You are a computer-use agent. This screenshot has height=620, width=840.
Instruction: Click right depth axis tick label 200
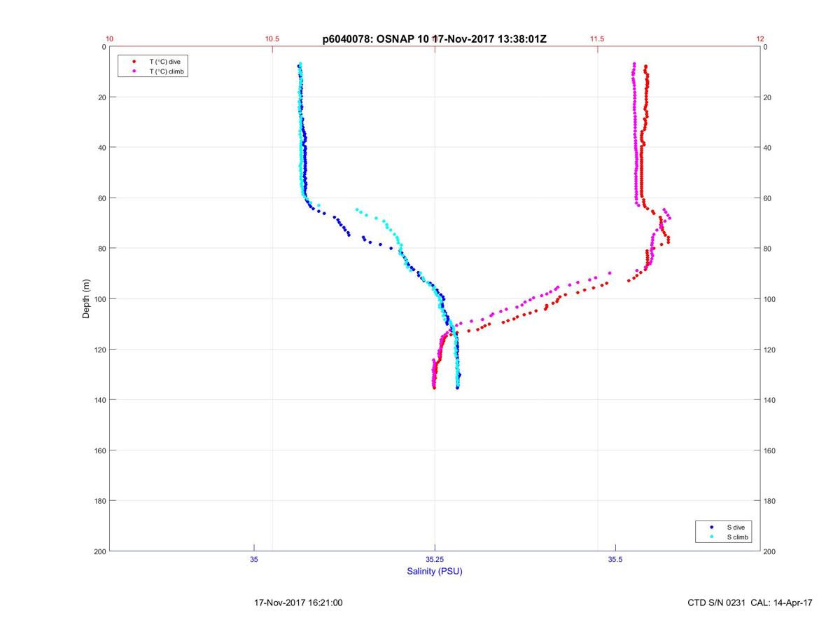771,551
